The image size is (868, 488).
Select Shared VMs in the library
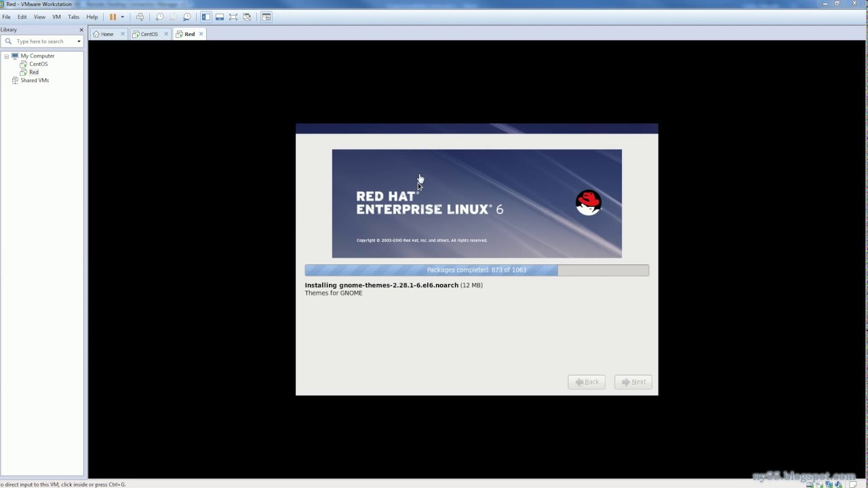click(35, 81)
